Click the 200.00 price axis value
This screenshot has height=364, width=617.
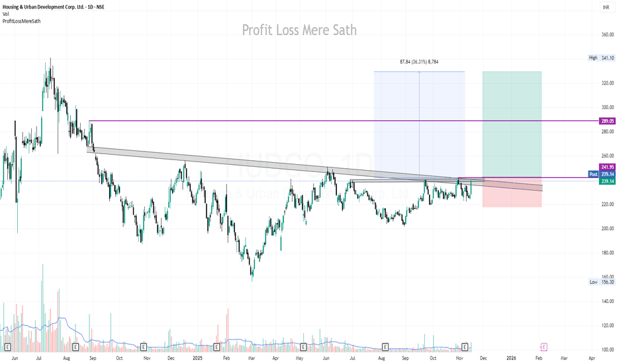608,228
